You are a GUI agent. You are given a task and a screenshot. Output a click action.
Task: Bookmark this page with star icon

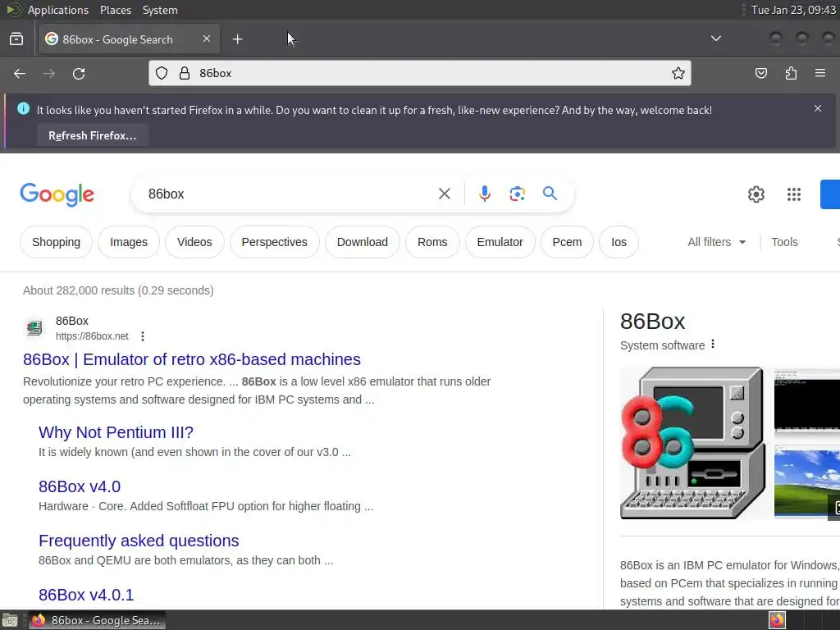pyautogui.click(x=678, y=73)
